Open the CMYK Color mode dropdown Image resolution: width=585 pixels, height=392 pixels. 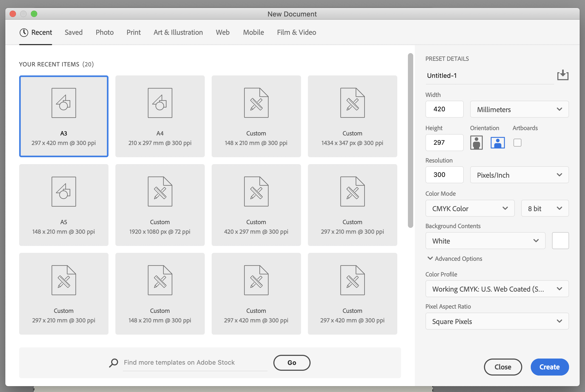470,208
